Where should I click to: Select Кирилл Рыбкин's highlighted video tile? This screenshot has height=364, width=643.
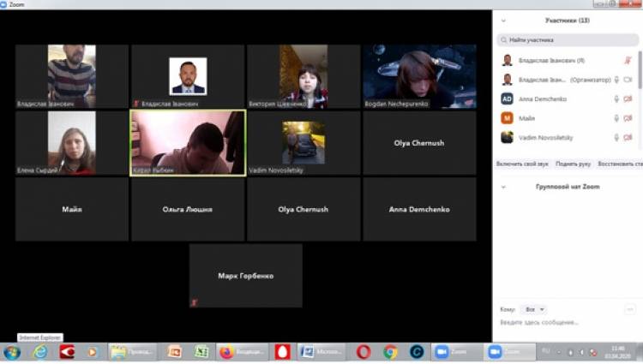[188, 142]
